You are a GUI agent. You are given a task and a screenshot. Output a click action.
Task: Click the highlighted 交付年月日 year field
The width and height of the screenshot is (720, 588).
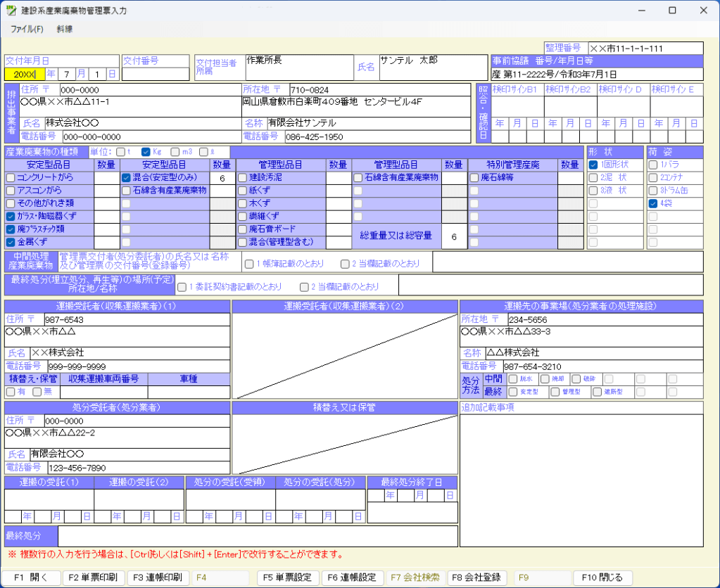25,74
